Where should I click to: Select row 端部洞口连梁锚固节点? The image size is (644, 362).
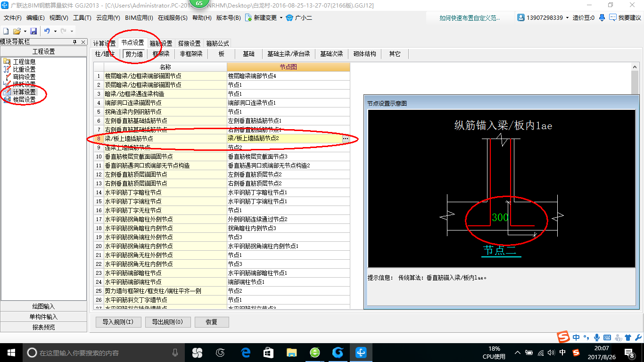(222, 103)
